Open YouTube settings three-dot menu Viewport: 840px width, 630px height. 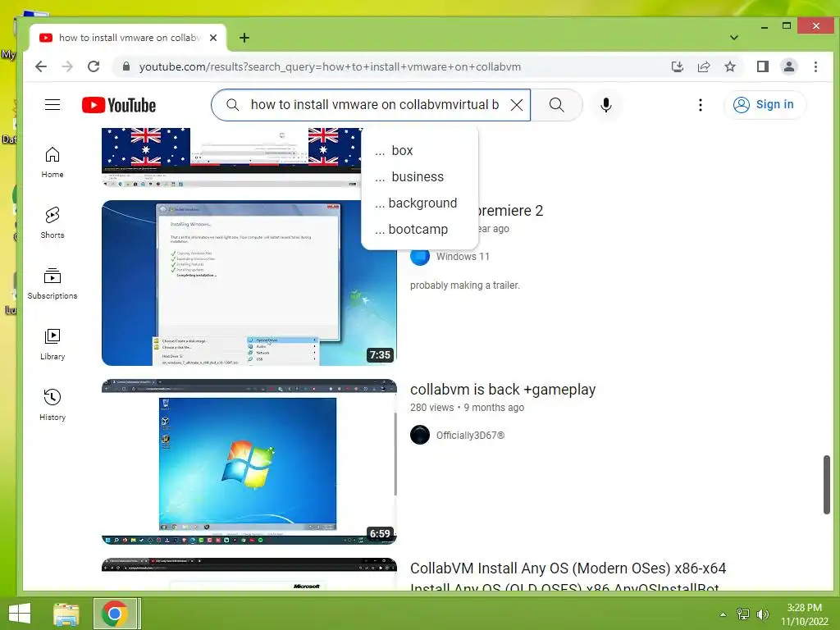(701, 105)
